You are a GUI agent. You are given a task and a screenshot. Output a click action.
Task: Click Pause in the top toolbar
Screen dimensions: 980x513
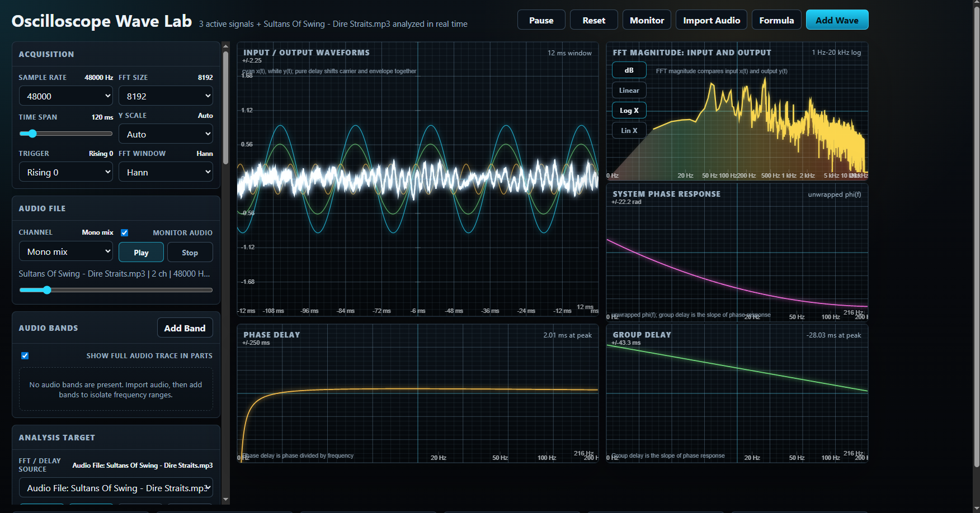tap(541, 20)
